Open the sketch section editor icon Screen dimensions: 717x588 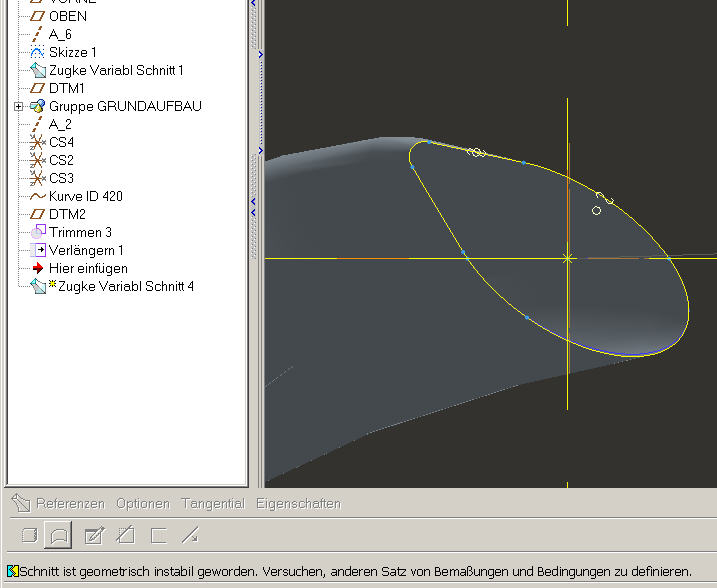tap(94, 535)
